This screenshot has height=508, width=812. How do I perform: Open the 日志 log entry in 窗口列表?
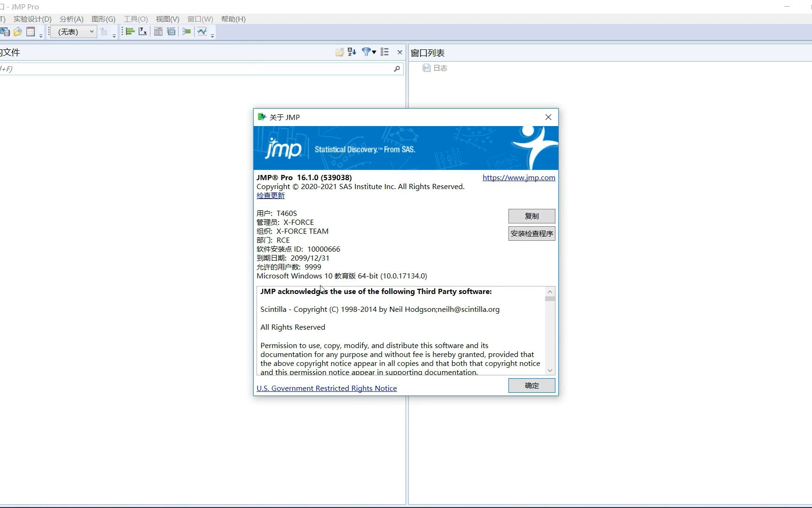(x=440, y=68)
